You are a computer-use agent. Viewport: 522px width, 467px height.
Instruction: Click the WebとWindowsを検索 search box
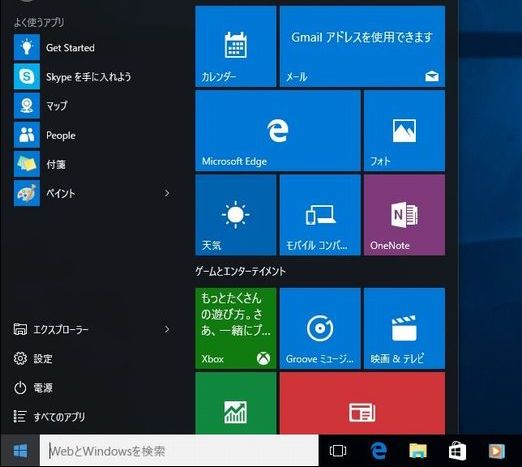click(179, 451)
